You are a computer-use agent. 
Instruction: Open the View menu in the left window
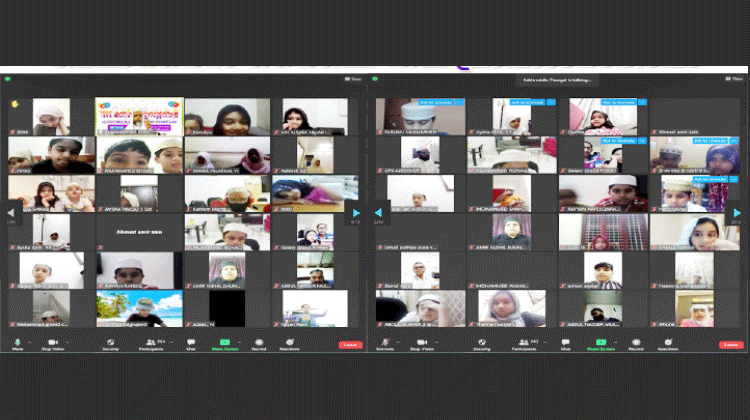(x=353, y=77)
